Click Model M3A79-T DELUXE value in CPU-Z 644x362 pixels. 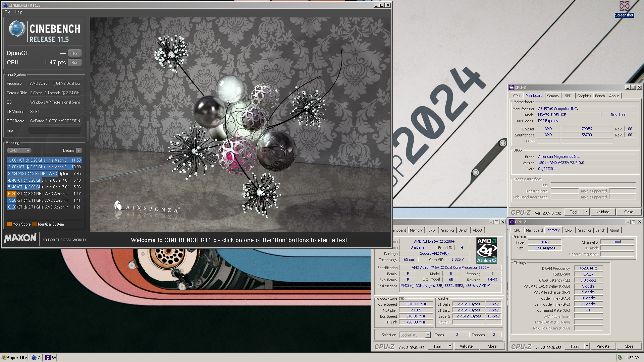click(569, 115)
